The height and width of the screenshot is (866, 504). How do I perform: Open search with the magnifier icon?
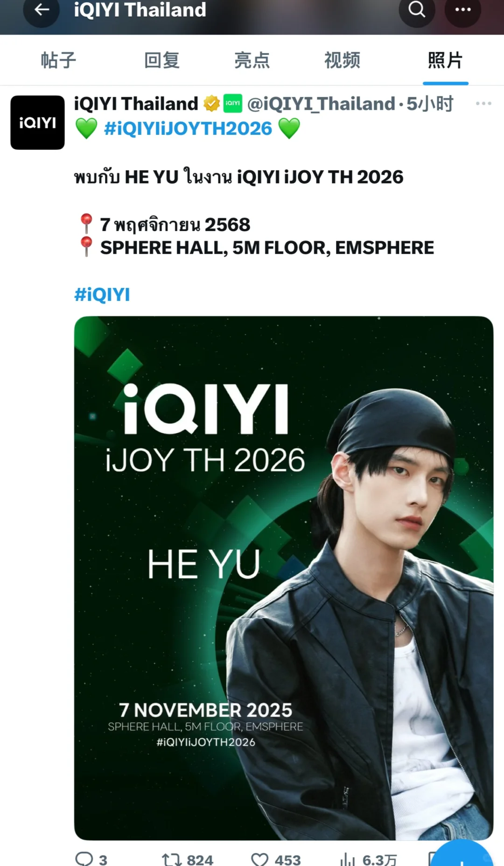pyautogui.click(x=417, y=10)
